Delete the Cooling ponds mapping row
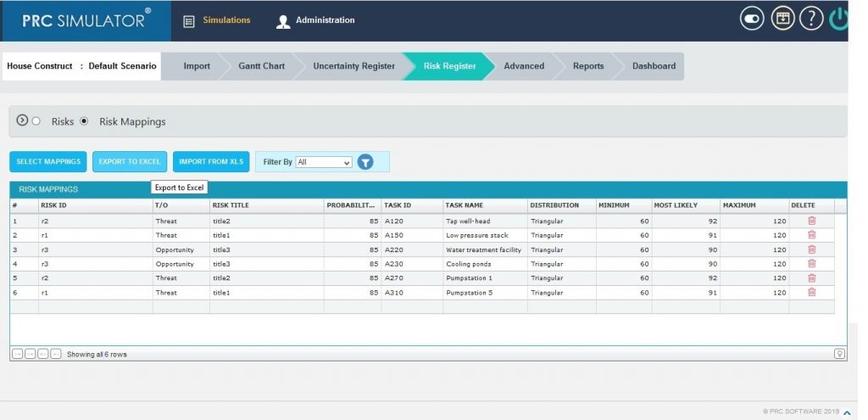This screenshot has height=420, width=868. pos(811,264)
